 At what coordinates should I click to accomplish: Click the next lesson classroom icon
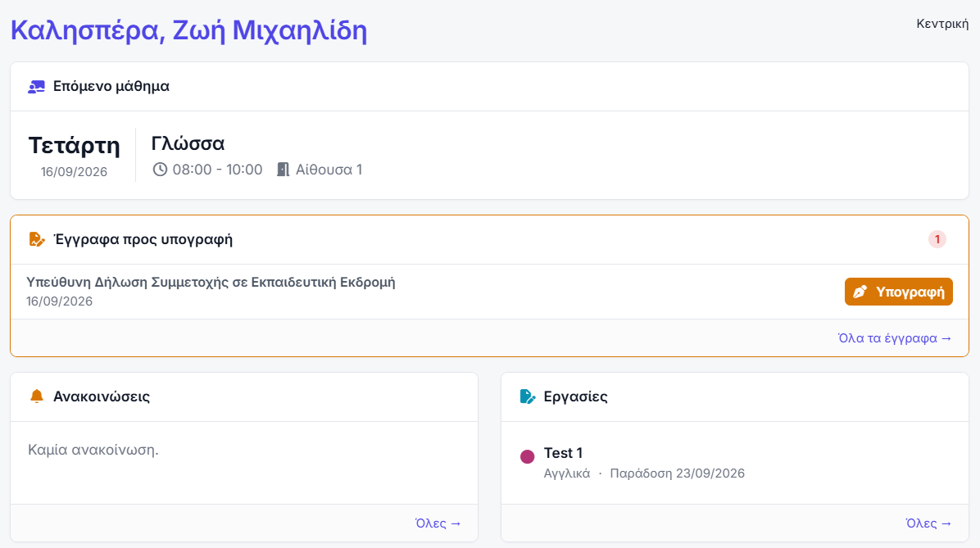coord(36,86)
